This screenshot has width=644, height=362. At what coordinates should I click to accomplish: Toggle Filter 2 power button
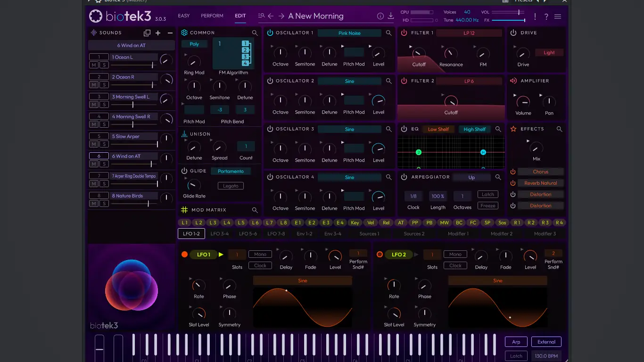tap(404, 81)
